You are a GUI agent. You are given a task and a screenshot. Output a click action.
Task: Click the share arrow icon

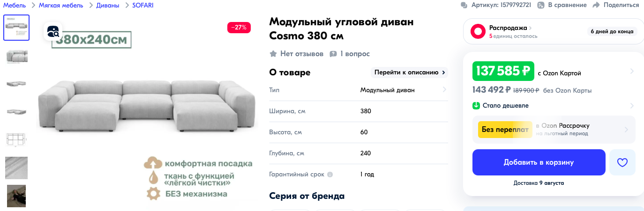pyautogui.click(x=596, y=5)
